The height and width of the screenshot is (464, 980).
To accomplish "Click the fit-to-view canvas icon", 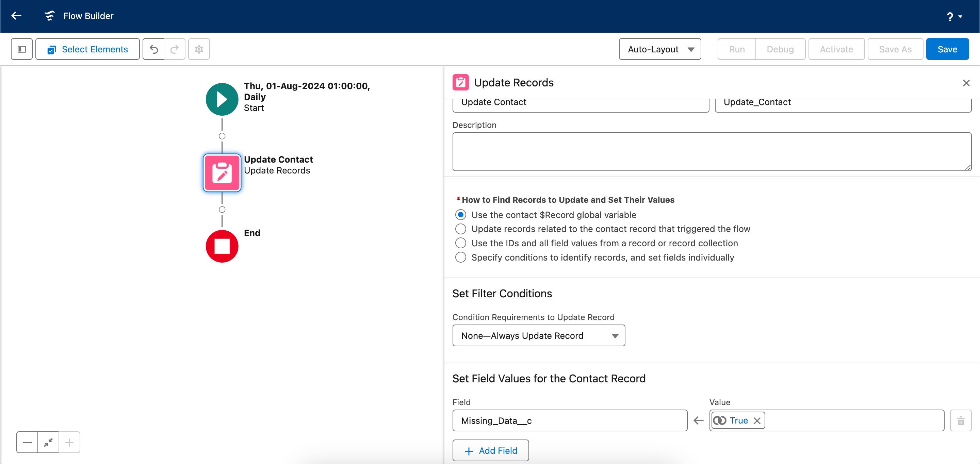I will click(x=48, y=442).
